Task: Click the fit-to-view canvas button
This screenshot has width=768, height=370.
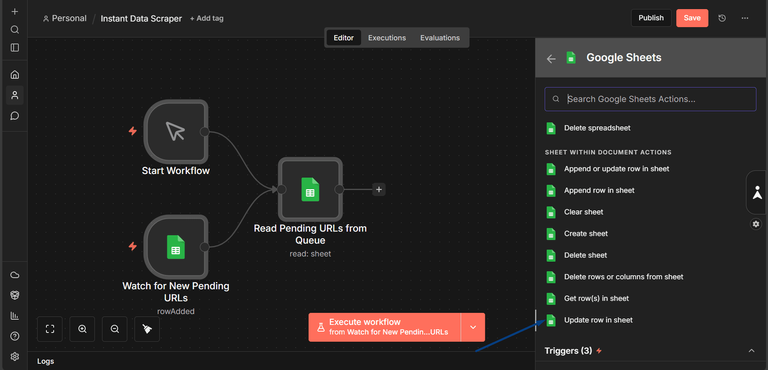Action: [x=49, y=329]
